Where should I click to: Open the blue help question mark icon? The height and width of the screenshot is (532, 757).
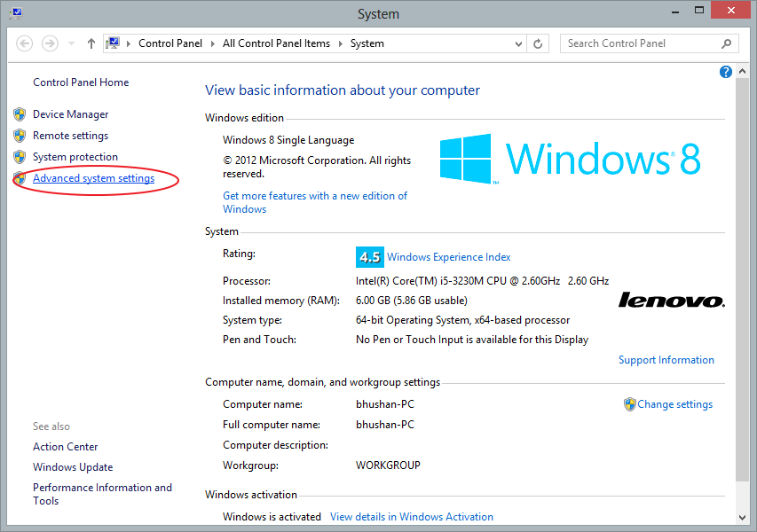click(725, 72)
